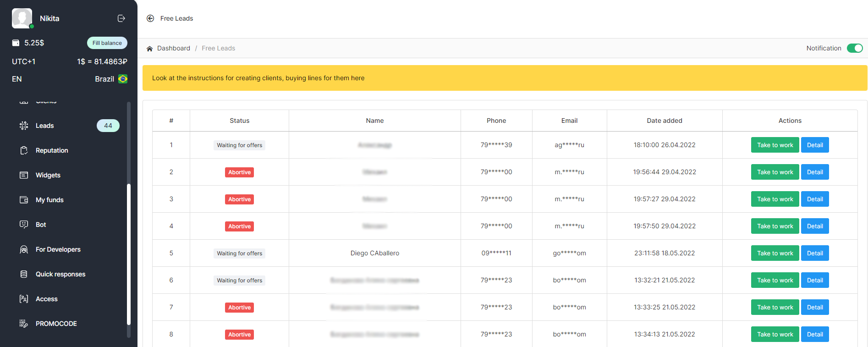Open the For Developers icon
Viewport: 868px width, 347px height.
coord(24,249)
